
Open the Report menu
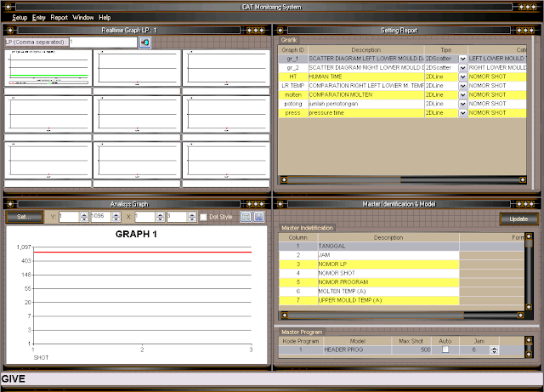click(x=59, y=17)
